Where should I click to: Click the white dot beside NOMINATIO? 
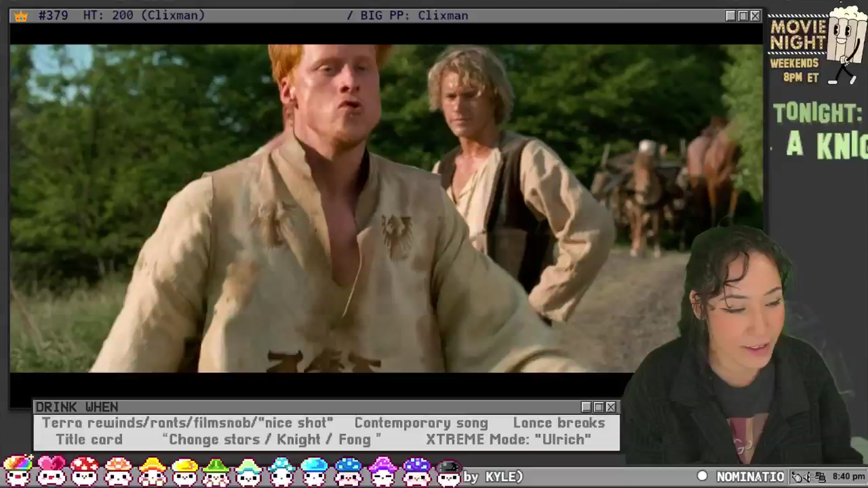702,476
